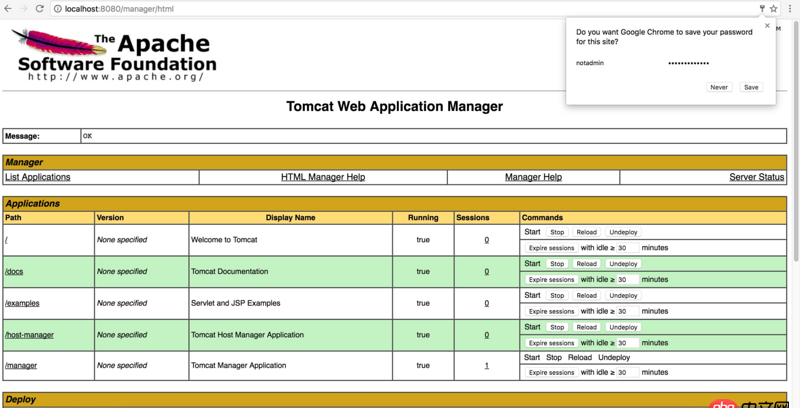Open the List Applications link
The image size is (800, 408).
[38, 177]
